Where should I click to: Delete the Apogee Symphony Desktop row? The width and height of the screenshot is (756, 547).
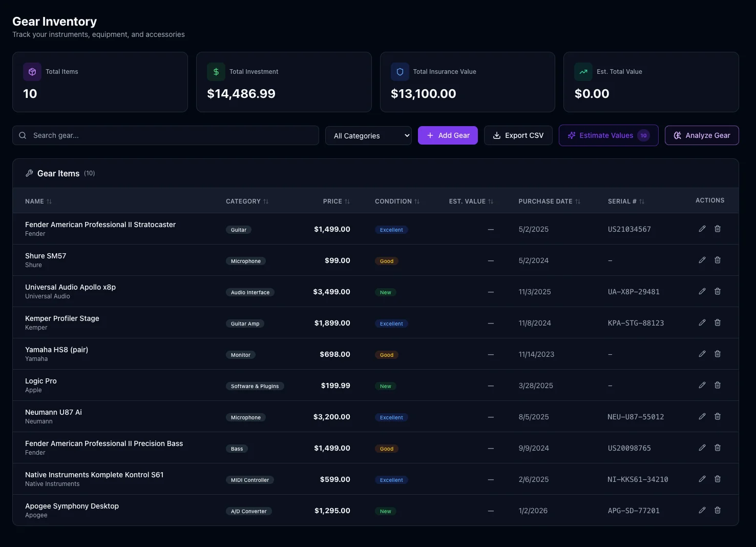[x=718, y=510]
